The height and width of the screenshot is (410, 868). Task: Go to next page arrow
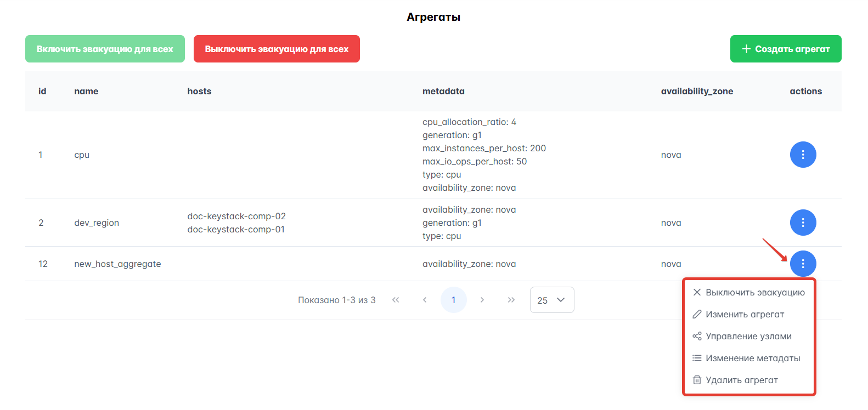[x=482, y=300]
